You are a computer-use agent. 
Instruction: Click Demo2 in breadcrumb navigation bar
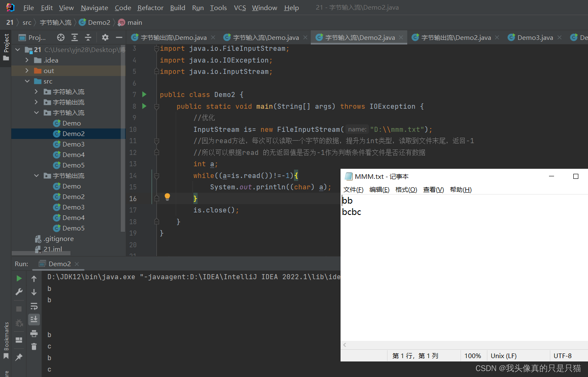[x=95, y=22]
